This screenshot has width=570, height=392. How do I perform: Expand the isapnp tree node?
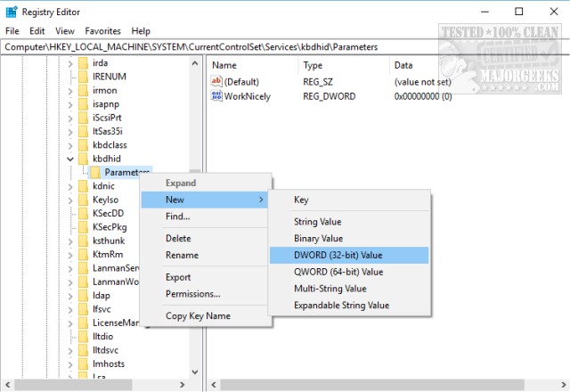[70, 105]
